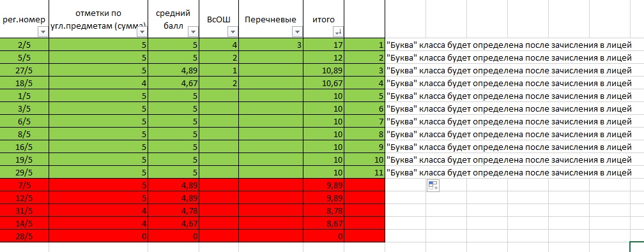This screenshot has width=644, height=252.
Task: Open the Перечневые column filter arrow
Action: tap(297, 32)
